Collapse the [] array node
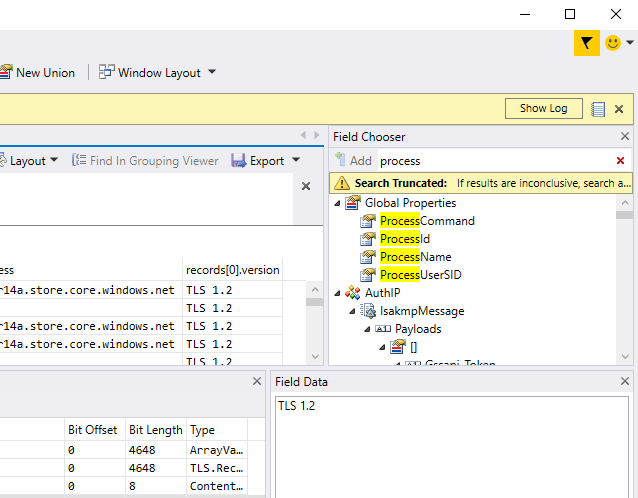The image size is (638, 498). pyautogui.click(x=382, y=347)
